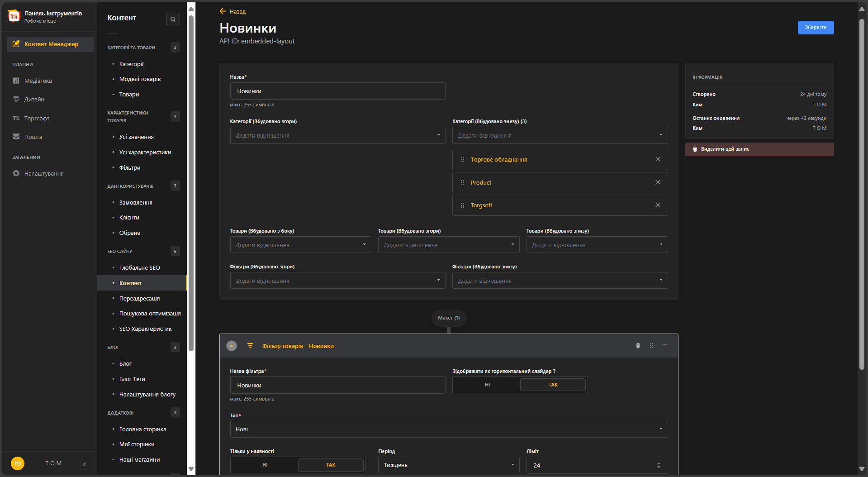
Task: Grab drag handle of Product row
Action: [462, 182]
